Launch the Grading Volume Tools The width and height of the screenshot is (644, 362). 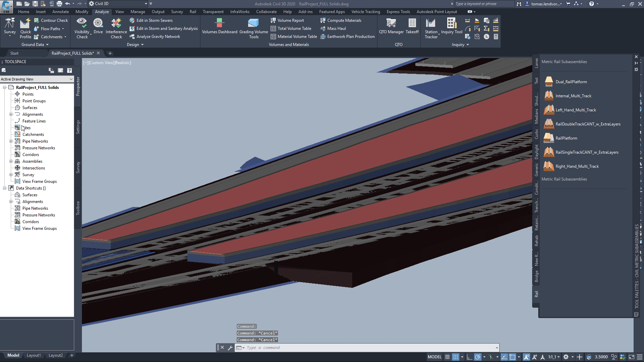pos(254,28)
